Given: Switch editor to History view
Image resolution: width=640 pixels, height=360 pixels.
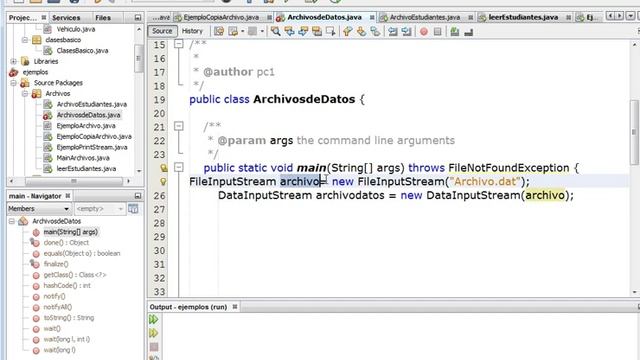Looking at the screenshot, I should [192, 31].
